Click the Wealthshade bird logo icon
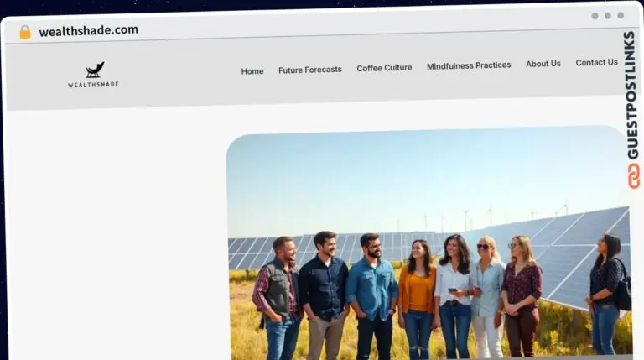 pos(94,70)
